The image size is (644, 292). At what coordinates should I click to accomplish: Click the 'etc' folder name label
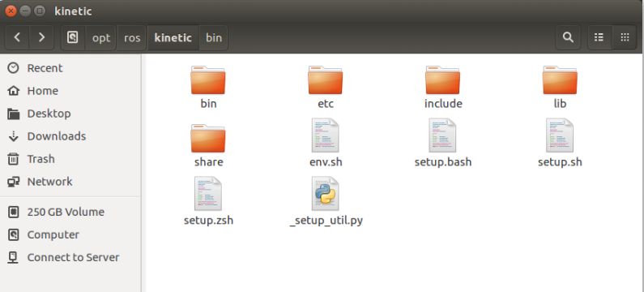pyautogui.click(x=326, y=104)
